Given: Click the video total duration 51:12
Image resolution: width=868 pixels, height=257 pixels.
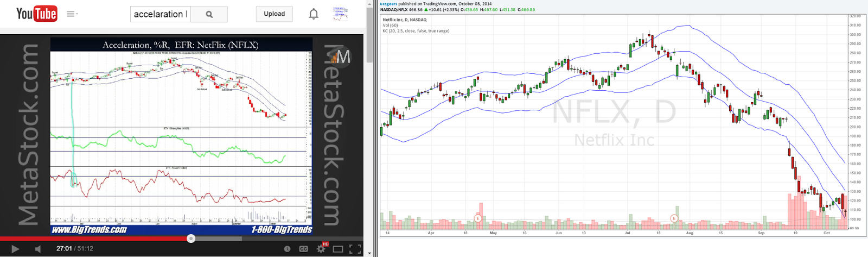Looking at the screenshot, I should (x=85, y=249).
